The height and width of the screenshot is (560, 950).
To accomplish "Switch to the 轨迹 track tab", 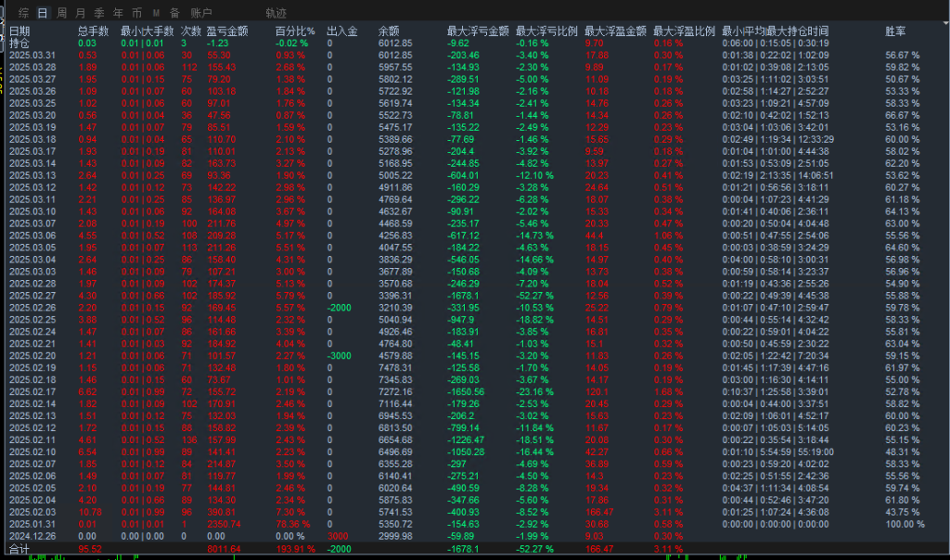I will tap(276, 13).
